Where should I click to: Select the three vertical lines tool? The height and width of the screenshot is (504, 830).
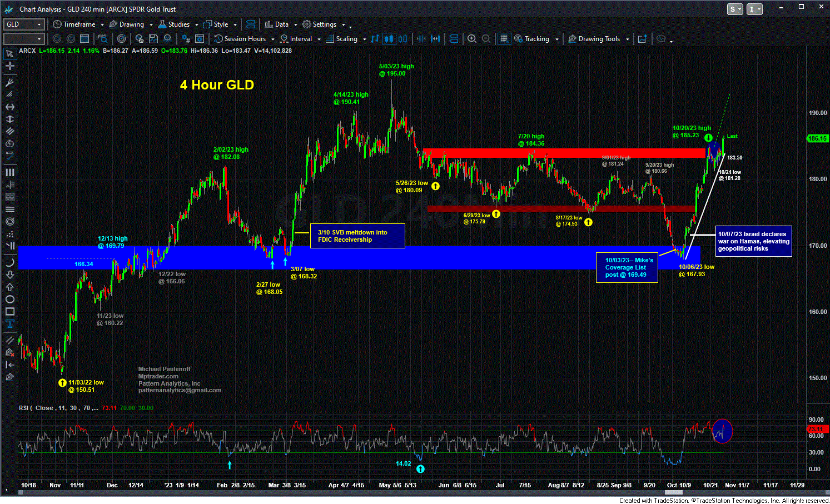point(9,173)
